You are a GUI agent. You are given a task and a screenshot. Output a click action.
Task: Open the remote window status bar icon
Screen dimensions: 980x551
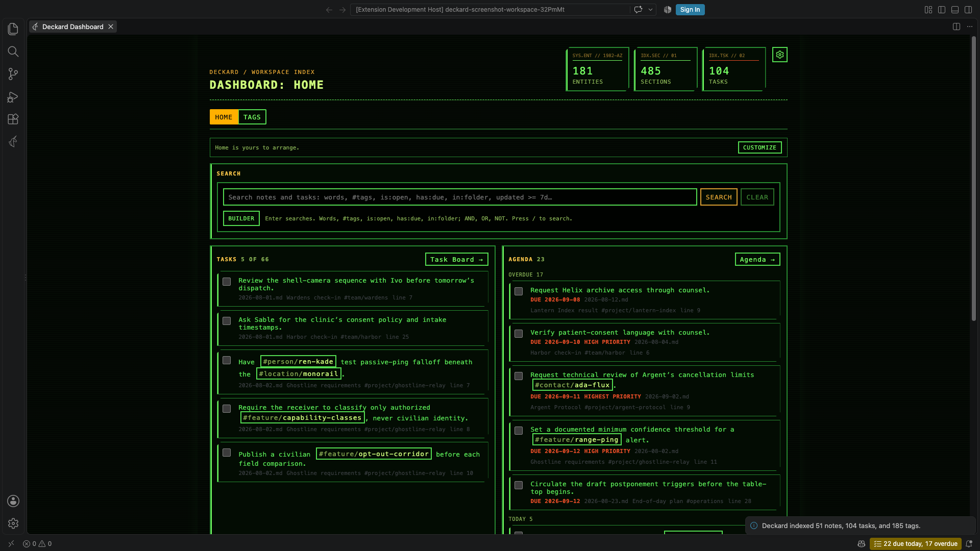(x=11, y=544)
